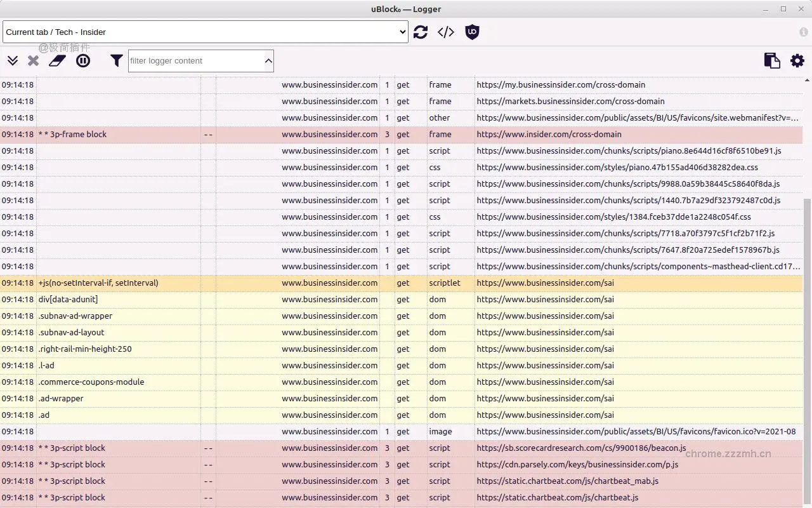
Task: Select the piano.8e644d16cf8f6510be91.js script row
Action: 406,150
